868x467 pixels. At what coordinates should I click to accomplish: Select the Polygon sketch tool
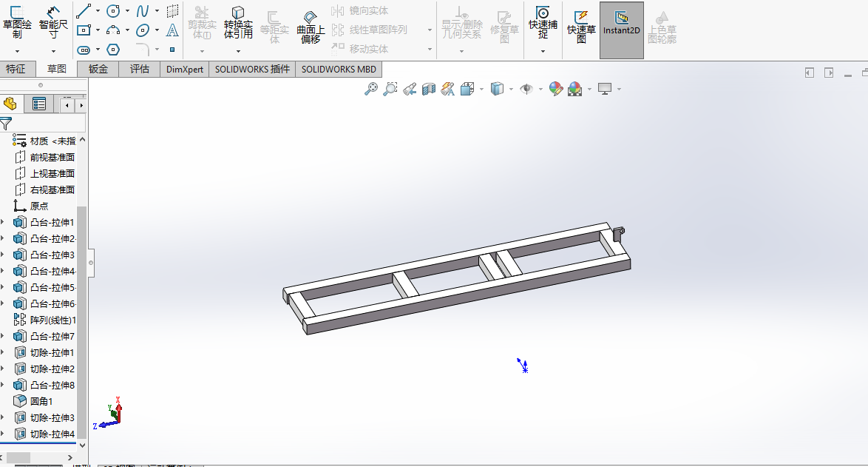[x=113, y=50]
